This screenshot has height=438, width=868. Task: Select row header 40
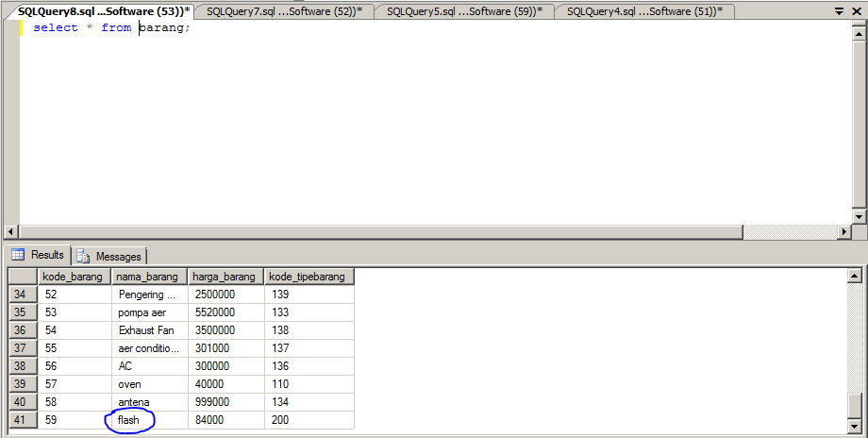(24, 401)
